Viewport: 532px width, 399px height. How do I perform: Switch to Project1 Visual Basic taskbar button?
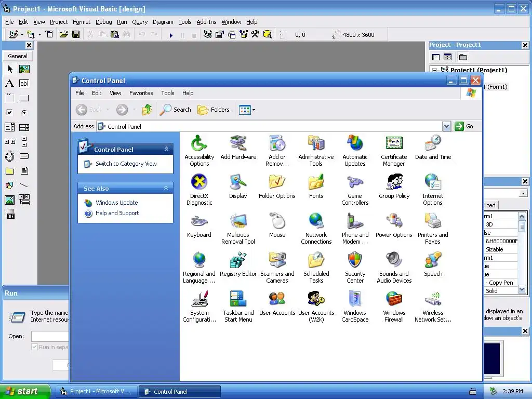(96, 391)
